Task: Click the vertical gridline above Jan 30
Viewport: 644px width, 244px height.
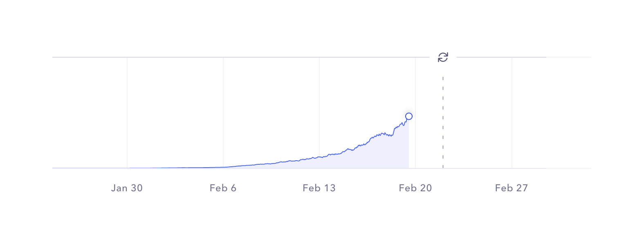Action: (127, 110)
